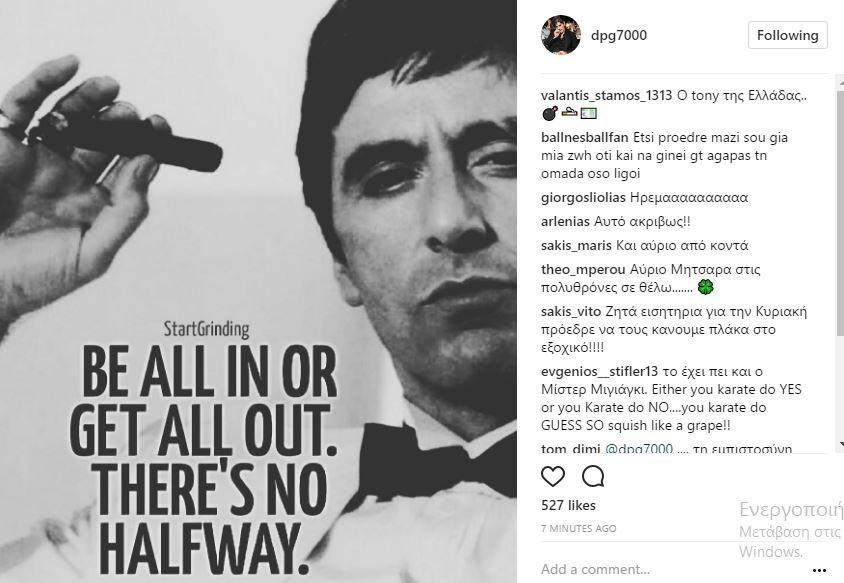The height and width of the screenshot is (583, 844).
Task: Click the giorgosliolias username
Action: pyautogui.click(x=590, y=197)
